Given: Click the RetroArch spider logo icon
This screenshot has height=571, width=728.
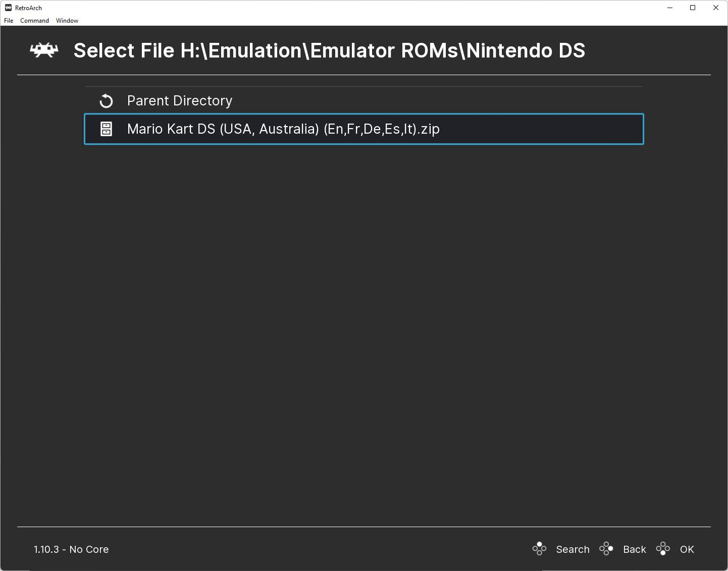Looking at the screenshot, I should (44, 50).
